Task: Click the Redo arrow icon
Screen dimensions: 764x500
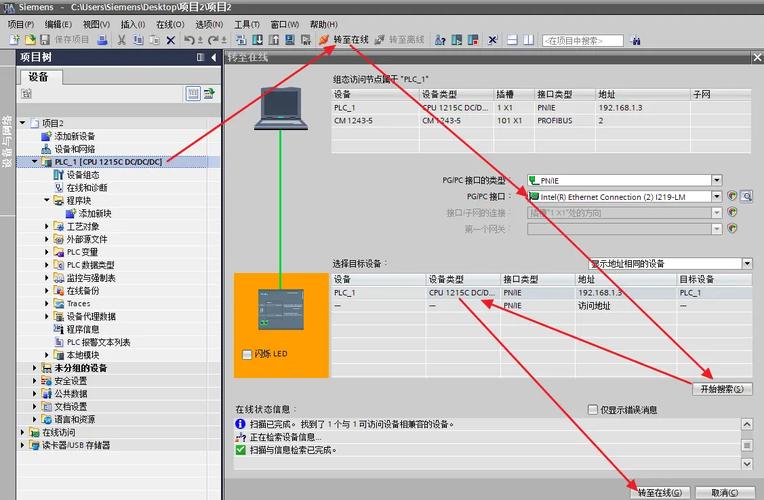Action: pos(213,40)
